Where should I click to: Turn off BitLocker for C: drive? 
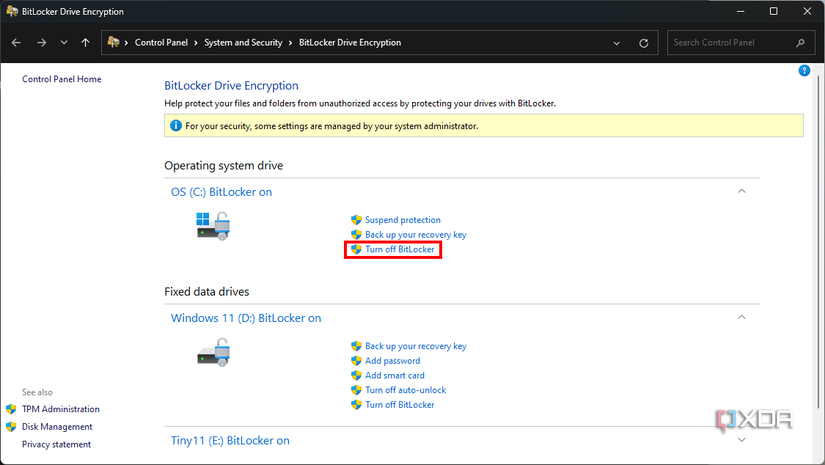pyautogui.click(x=400, y=249)
